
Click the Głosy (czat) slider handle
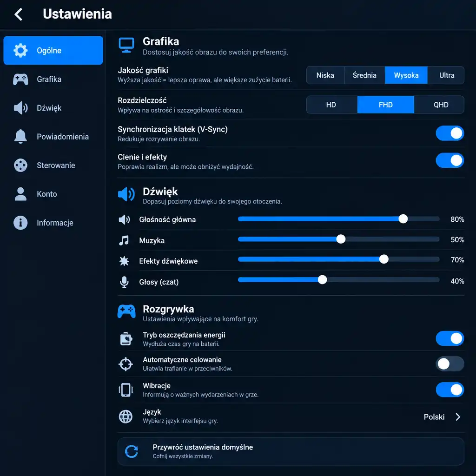point(323,279)
